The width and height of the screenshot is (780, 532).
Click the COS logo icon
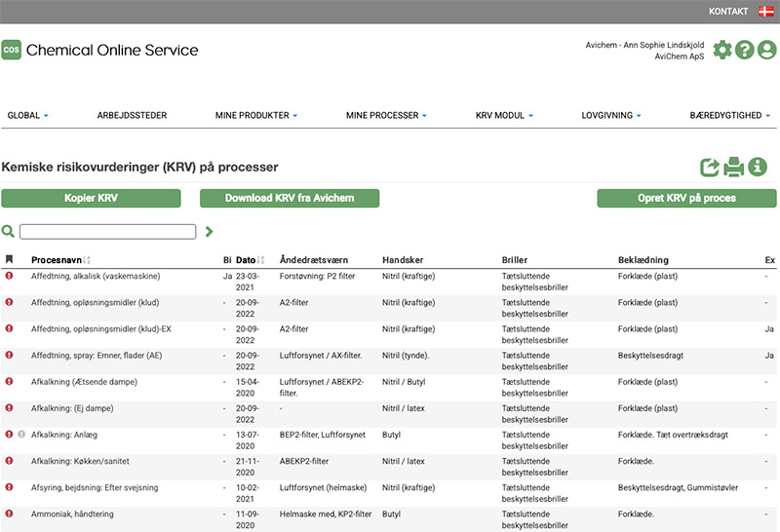pos(12,50)
